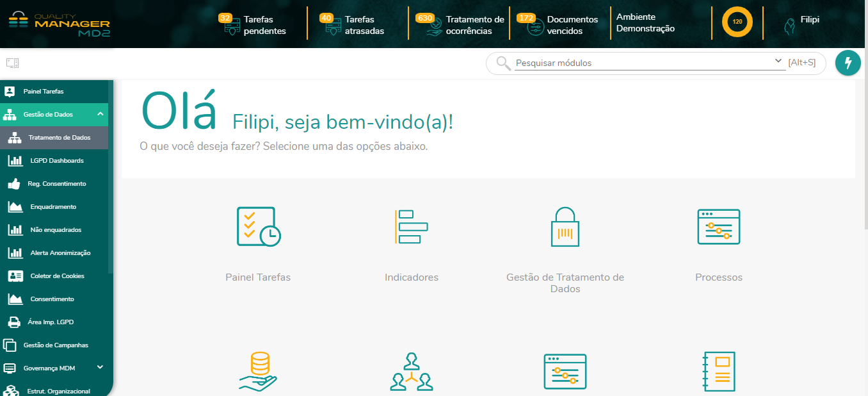The height and width of the screenshot is (396, 868).
Task: Click the circular 120 session timer indicator
Action: click(737, 22)
